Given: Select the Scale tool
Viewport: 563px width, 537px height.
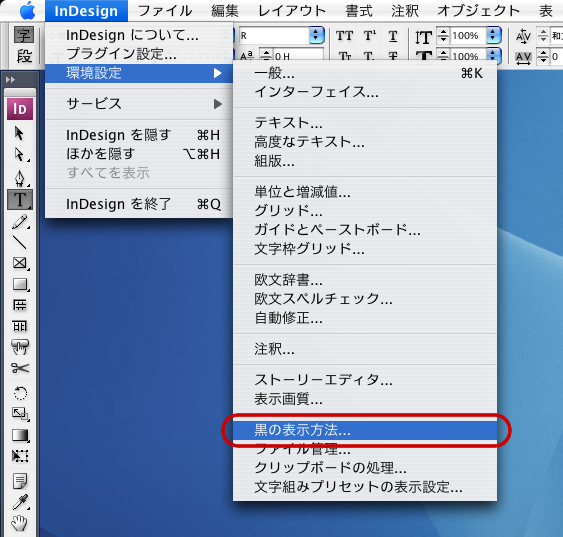Looking at the screenshot, I should [20, 414].
